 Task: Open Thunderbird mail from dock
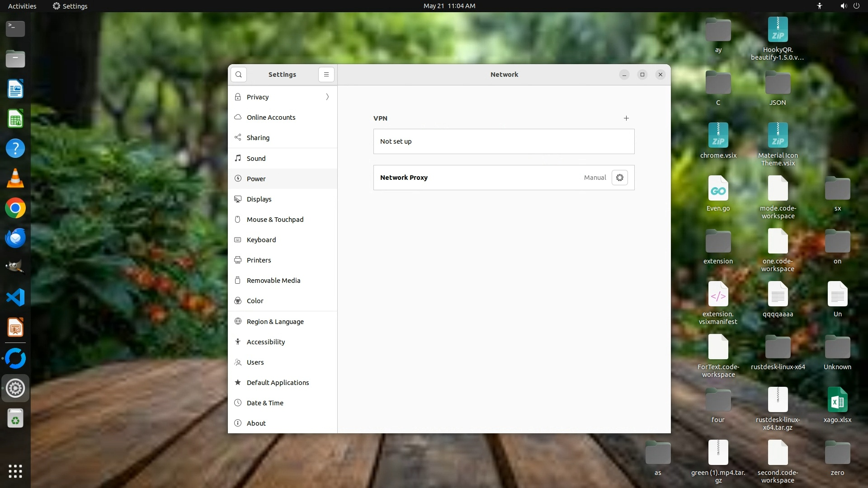click(15, 238)
